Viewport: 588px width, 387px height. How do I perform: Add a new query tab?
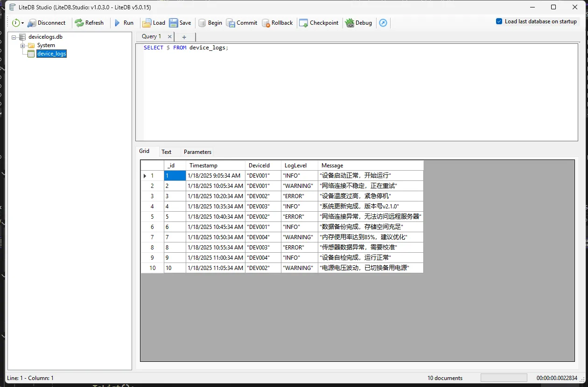[184, 37]
